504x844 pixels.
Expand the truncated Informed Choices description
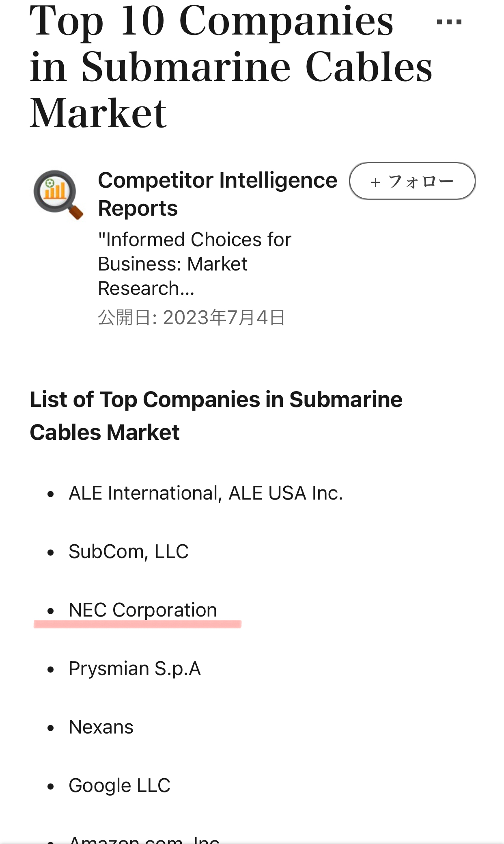(194, 264)
